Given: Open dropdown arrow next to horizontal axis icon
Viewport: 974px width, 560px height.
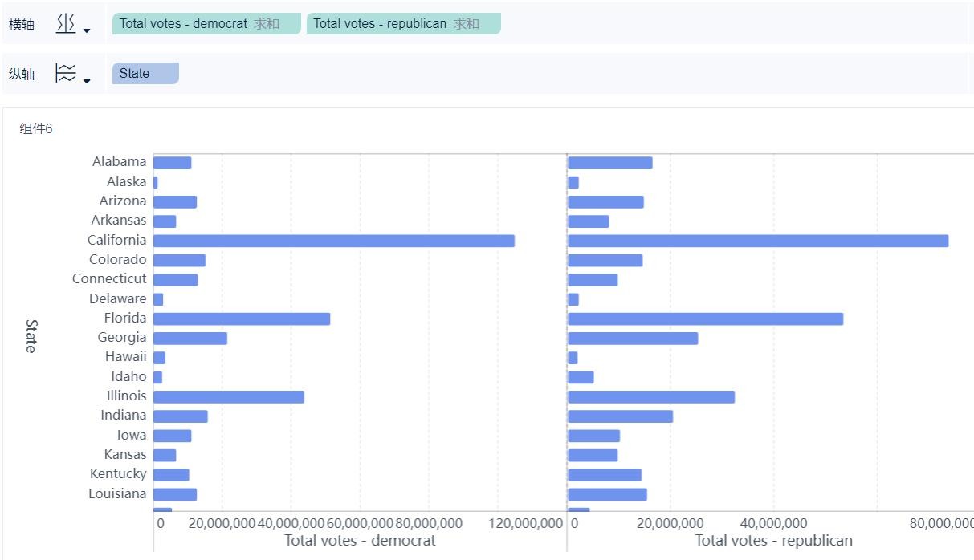Looking at the screenshot, I should point(87,31).
